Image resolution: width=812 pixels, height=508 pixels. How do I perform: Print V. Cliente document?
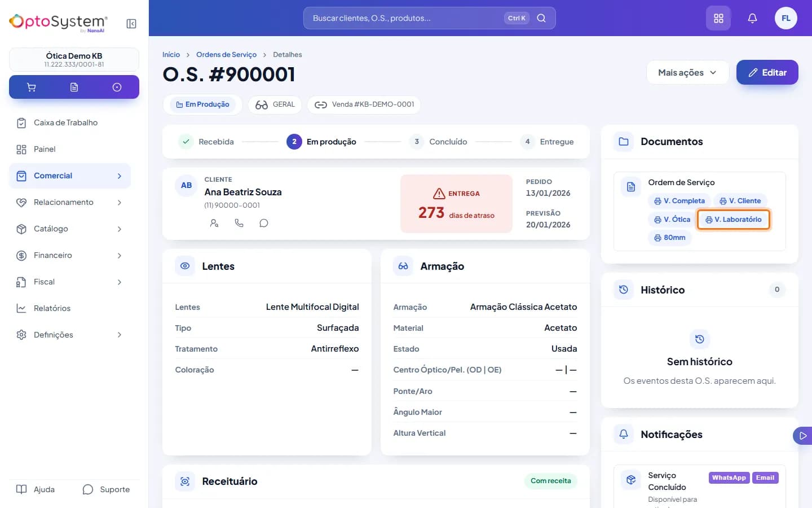point(740,201)
